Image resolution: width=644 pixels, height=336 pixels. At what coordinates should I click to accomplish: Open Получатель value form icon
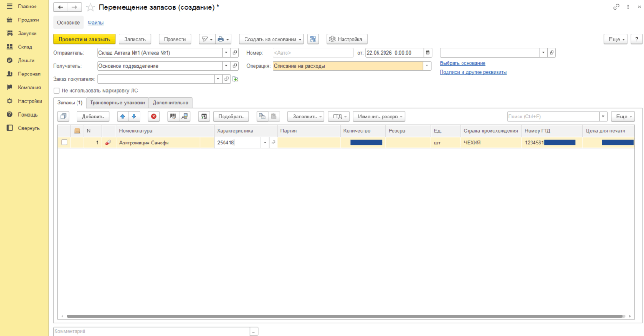pyautogui.click(x=235, y=66)
